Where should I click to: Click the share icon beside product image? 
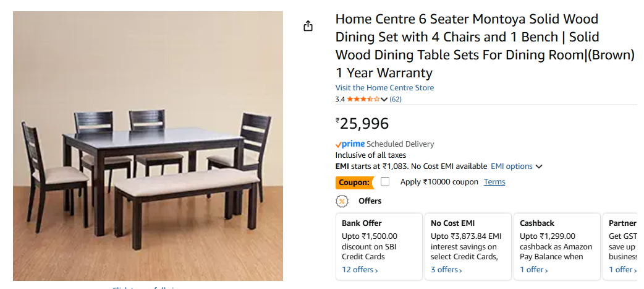point(308,26)
